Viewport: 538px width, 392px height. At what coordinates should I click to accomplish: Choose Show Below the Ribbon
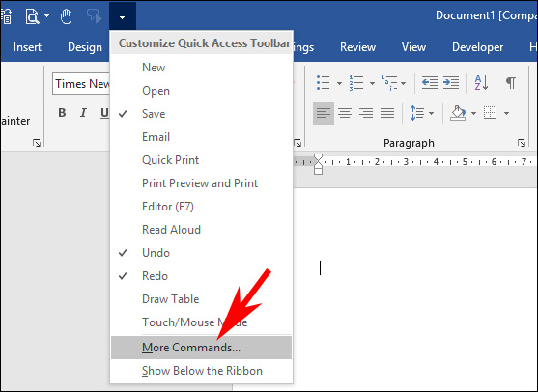(x=202, y=371)
